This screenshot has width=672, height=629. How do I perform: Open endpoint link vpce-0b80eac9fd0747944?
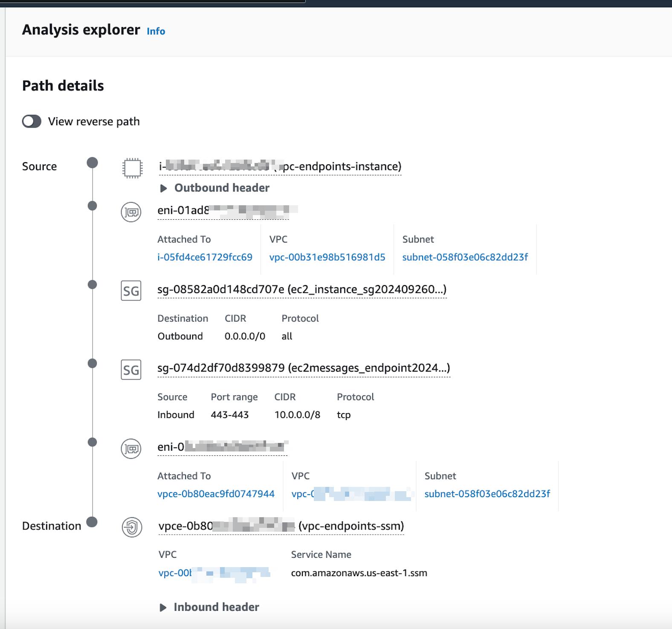pos(216,494)
